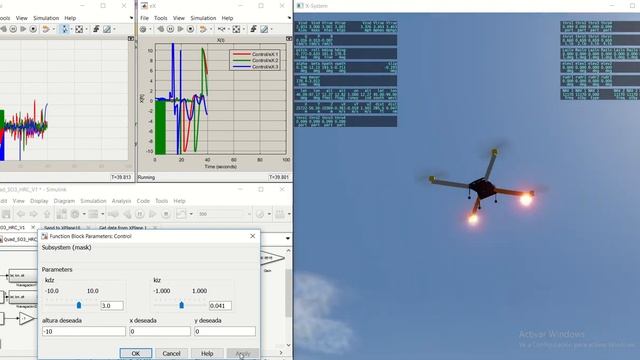Open Help menu in left scope window
This screenshot has height=360, width=640.
[x=70, y=18]
